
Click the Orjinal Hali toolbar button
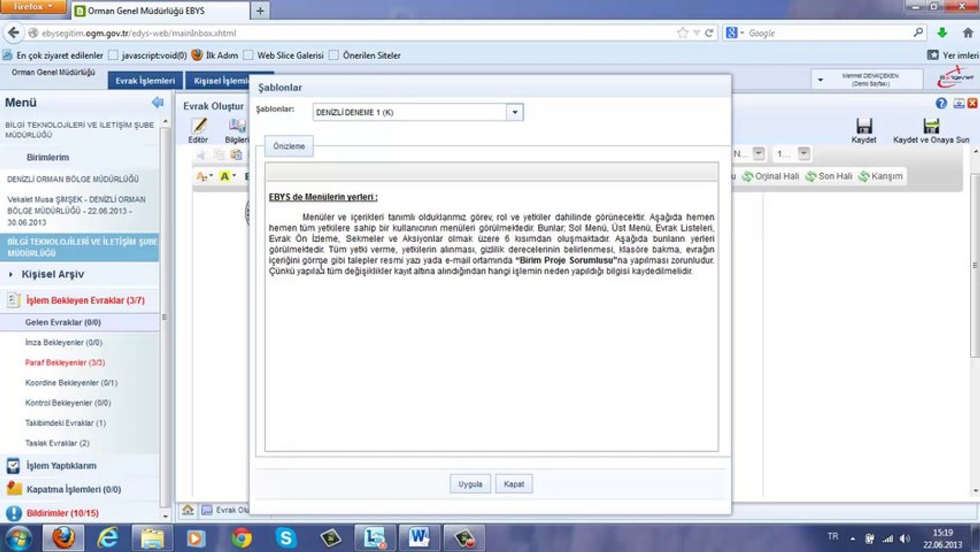[771, 176]
